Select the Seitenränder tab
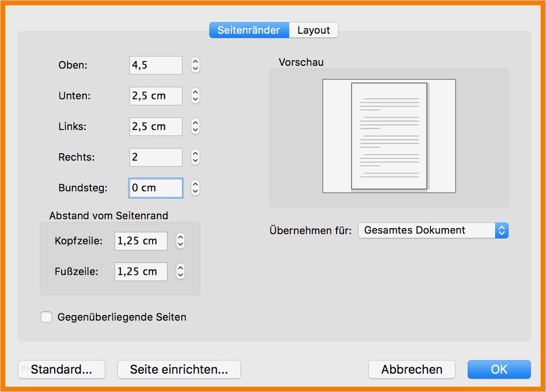Viewport: 546px width, 392px height. pyautogui.click(x=249, y=30)
